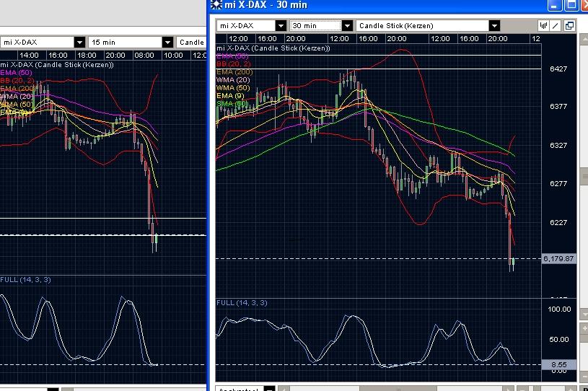Open Candle Stick (Kerzen) chart type dropdown arrow
This screenshot has height=391, width=588.
click(x=495, y=25)
